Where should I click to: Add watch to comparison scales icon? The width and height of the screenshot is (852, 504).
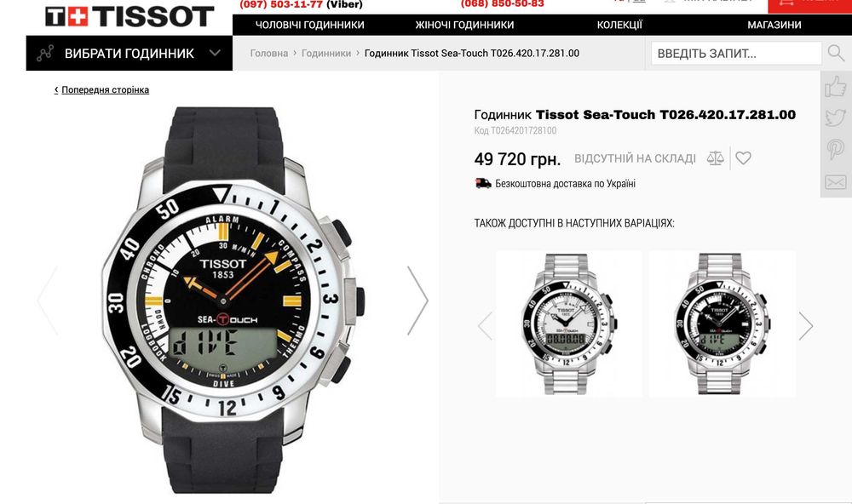pyautogui.click(x=715, y=158)
